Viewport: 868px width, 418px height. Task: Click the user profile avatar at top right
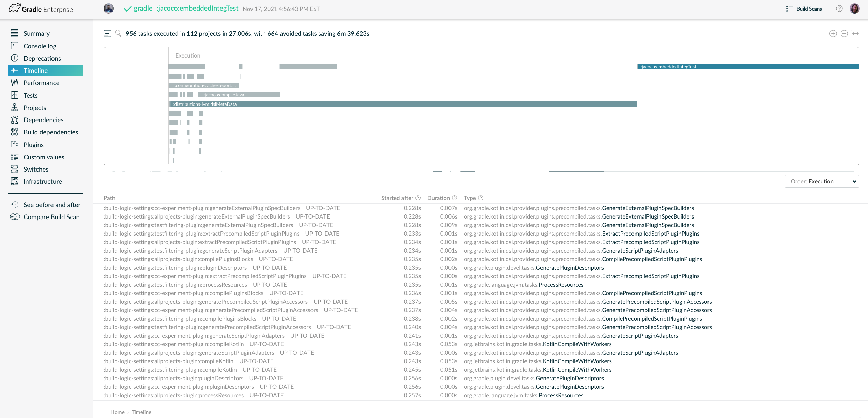pyautogui.click(x=855, y=9)
